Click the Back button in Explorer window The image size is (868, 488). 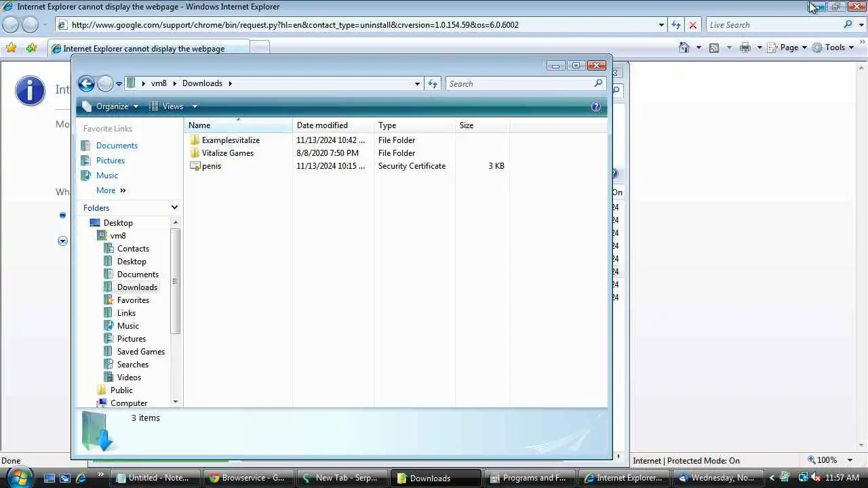coord(86,83)
